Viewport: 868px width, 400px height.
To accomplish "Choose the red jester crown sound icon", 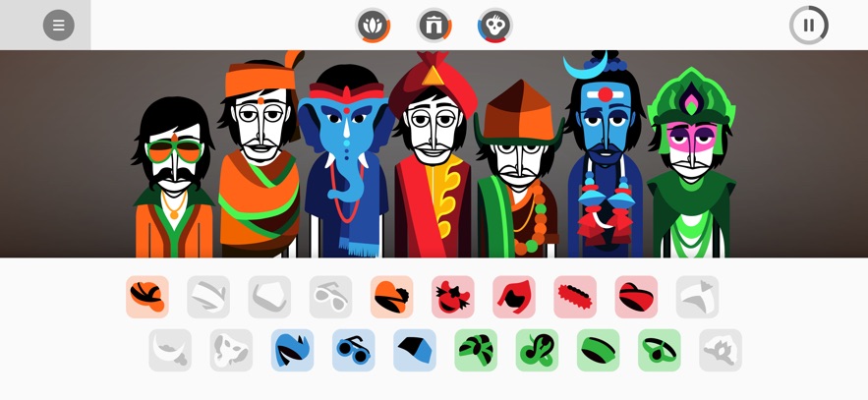I will click(453, 297).
